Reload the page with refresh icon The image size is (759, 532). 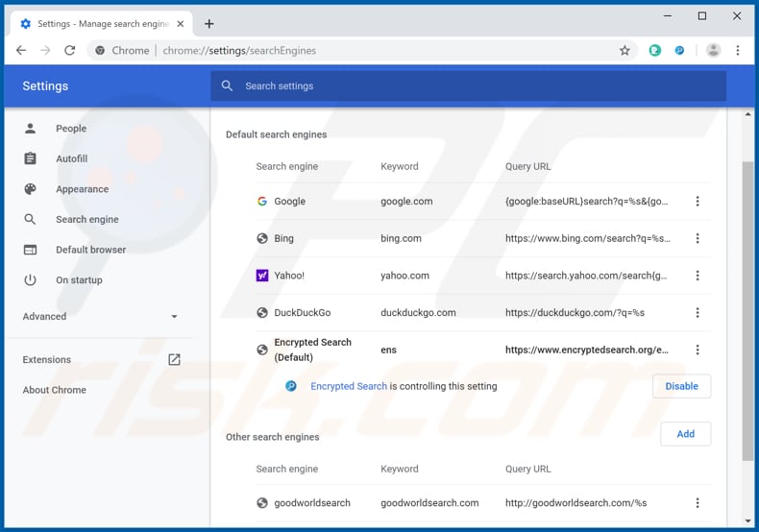(x=71, y=51)
